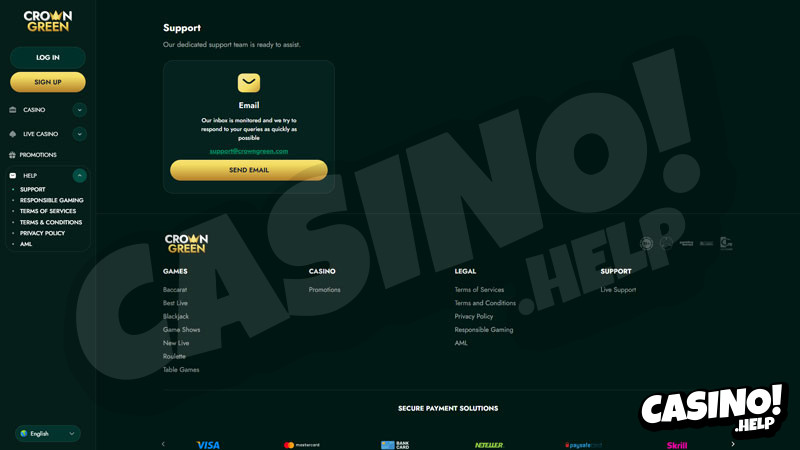Image resolution: width=800 pixels, height=450 pixels.
Task: Click the Casino label in sidebar
Action: pos(34,110)
